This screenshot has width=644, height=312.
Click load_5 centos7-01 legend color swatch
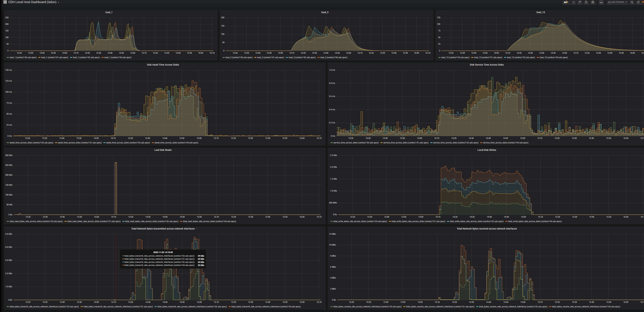pos(255,57)
